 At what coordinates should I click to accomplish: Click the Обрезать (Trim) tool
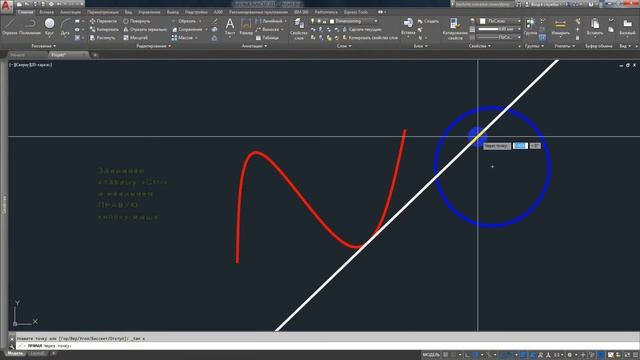click(x=183, y=21)
